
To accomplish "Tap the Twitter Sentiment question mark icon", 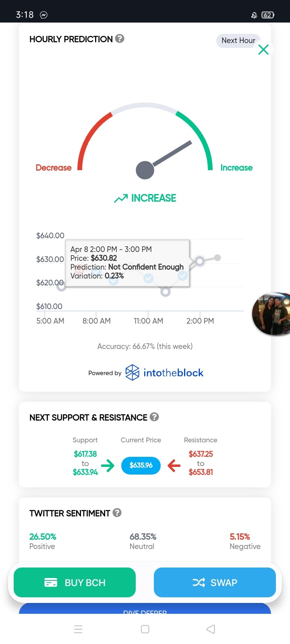I will [117, 513].
